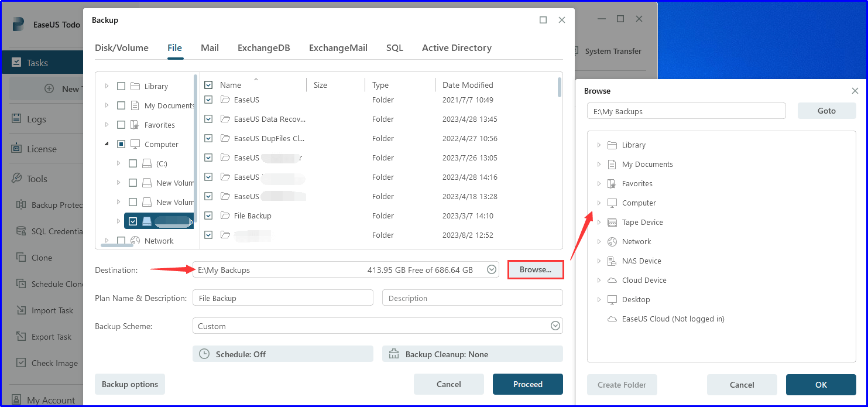The height and width of the screenshot is (407, 868).
Task: Switch to the Disk/Volume tab
Action: pos(122,48)
